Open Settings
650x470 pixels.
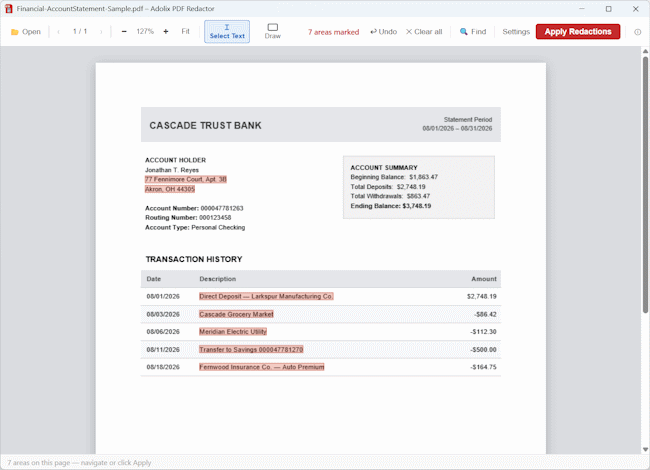(516, 31)
